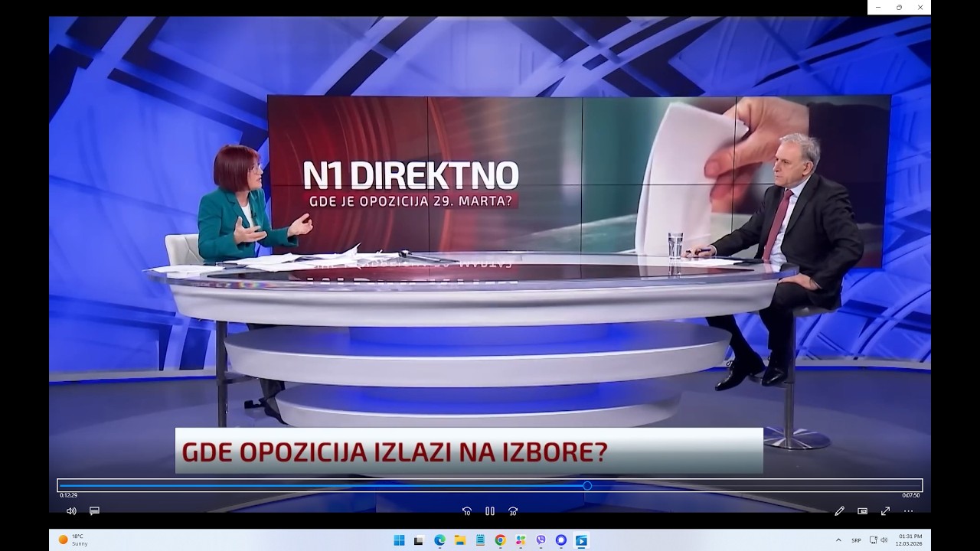Image resolution: width=980 pixels, height=551 pixels.
Task: Skip forward 30 seconds
Action: 513,511
